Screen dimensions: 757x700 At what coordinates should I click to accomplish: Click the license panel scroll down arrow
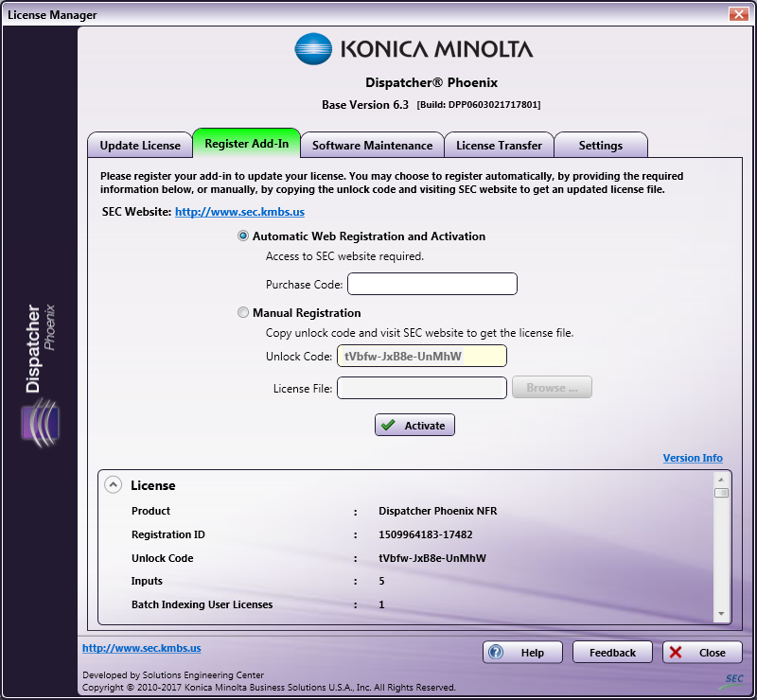[x=721, y=614]
